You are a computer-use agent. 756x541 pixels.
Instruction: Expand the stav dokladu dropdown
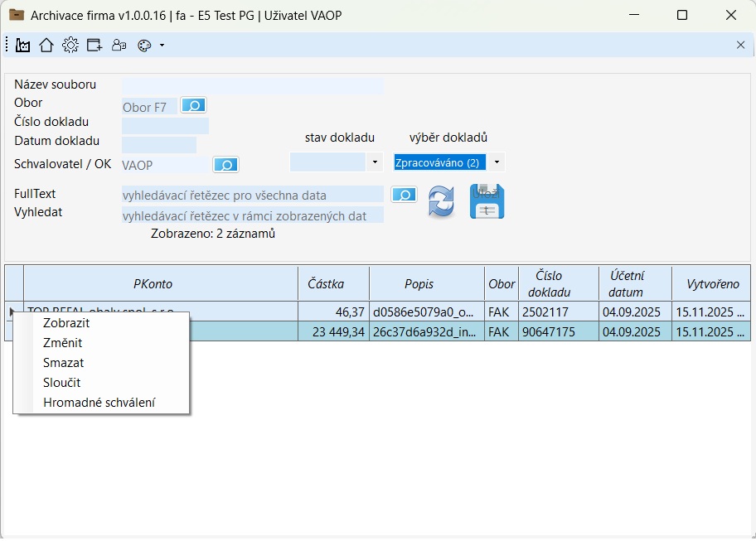tap(375, 162)
